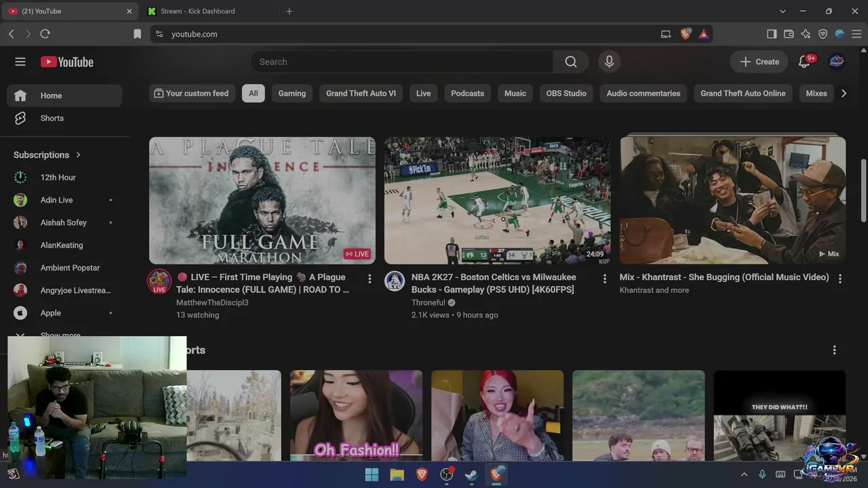Expand the Subscriptions section

click(x=47, y=155)
